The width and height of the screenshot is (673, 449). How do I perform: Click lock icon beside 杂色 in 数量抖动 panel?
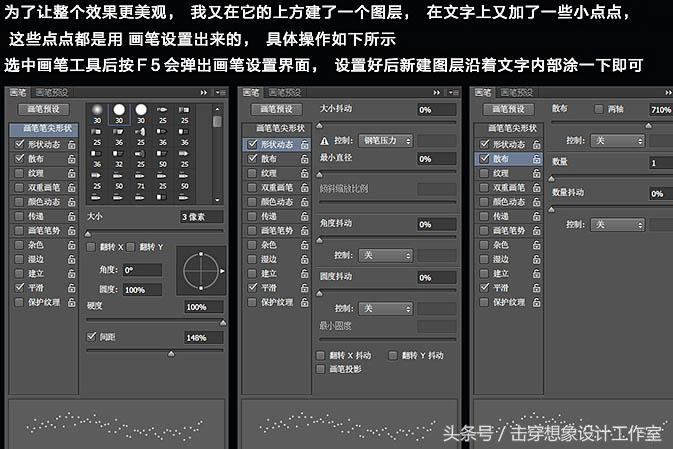click(x=537, y=245)
